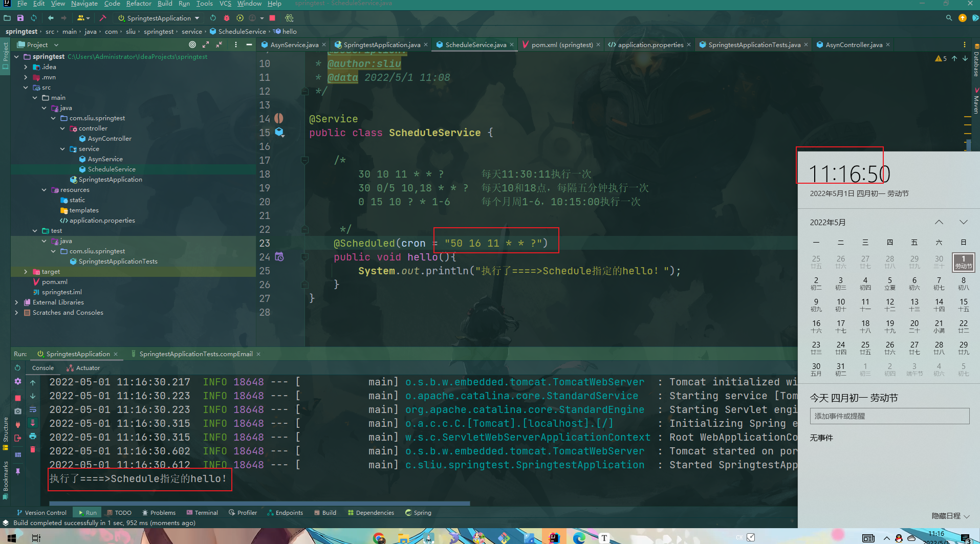Screen dimensions: 980x544
Task: Expand the target folder
Action: click(26, 272)
